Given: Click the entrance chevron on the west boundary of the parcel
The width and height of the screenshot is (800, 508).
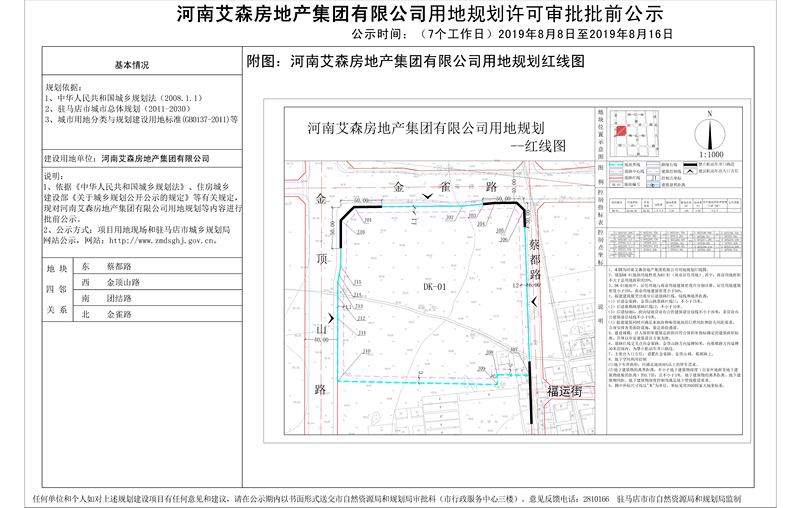Looking at the screenshot, I should (x=331, y=318).
